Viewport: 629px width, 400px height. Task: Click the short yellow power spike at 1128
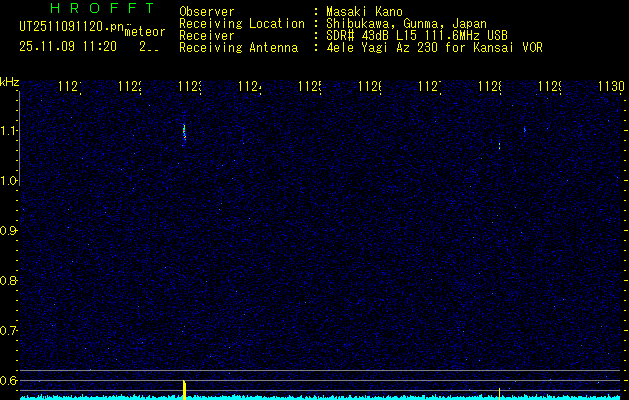(x=499, y=394)
